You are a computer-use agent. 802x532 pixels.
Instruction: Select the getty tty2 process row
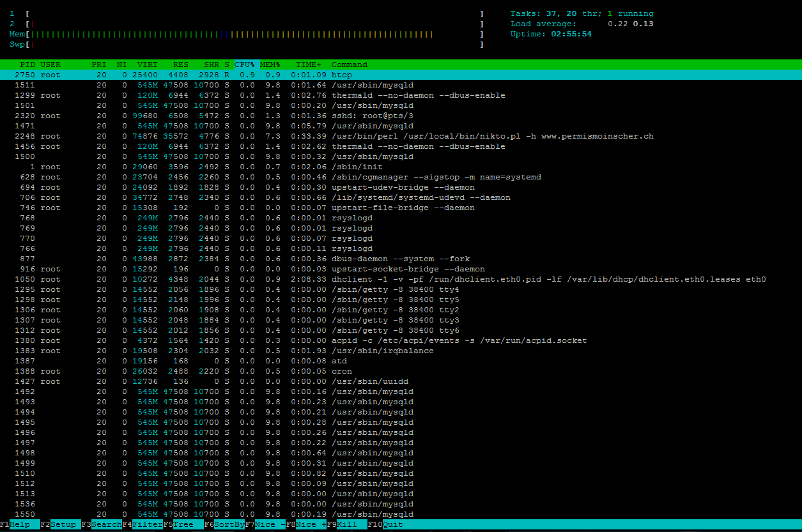(401, 310)
